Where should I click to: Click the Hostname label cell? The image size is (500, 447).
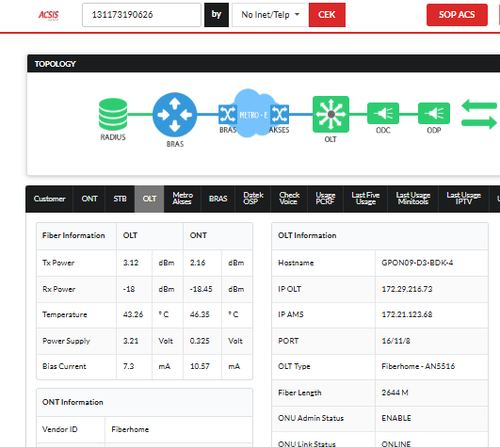323,263
